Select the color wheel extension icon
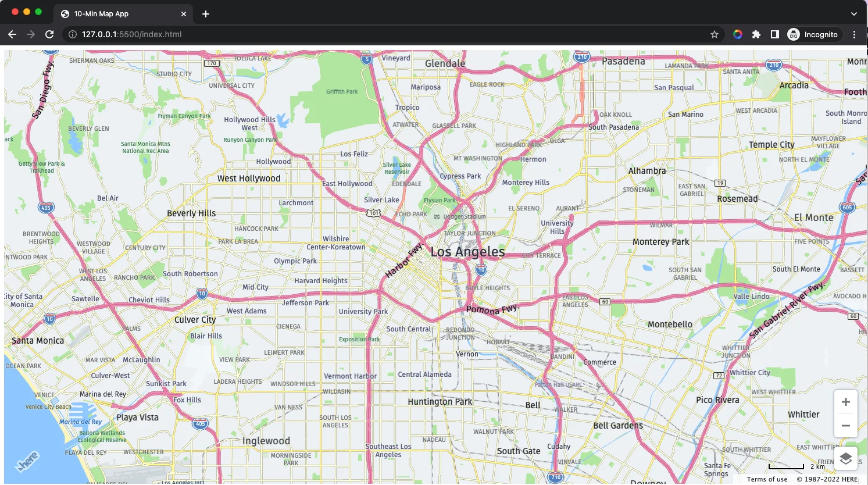 [738, 34]
